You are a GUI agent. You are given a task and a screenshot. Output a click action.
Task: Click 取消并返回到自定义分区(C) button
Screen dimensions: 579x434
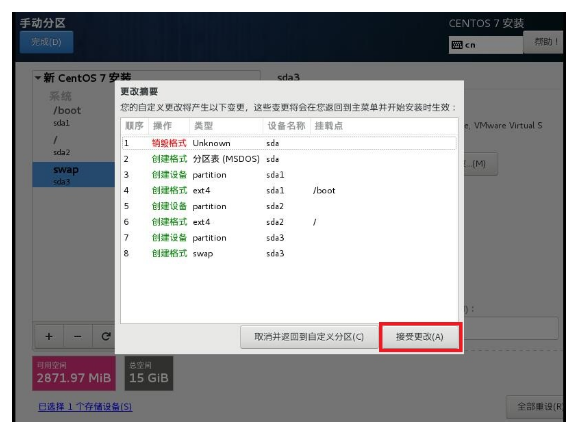[x=309, y=337]
